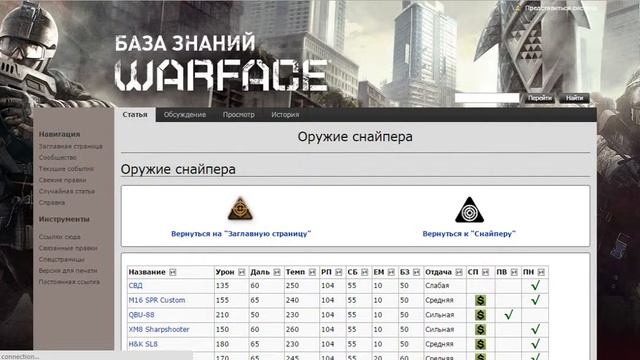The width and height of the screenshot is (640, 360).
Task: Sort table by ПВ column
Action: coord(514,272)
